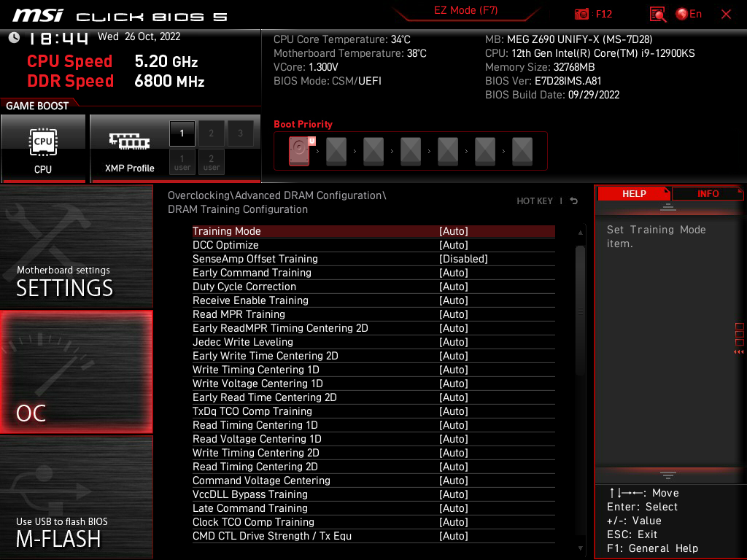
Task: Open the Training Mode [Auto] setting
Action: pyautogui.click(x=373, y=231)
